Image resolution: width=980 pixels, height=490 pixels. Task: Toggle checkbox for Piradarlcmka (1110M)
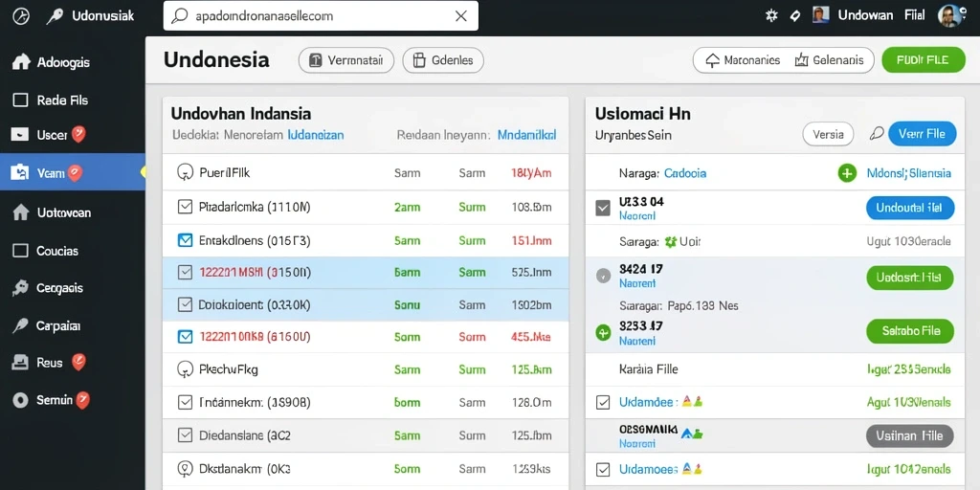(185, 207)
